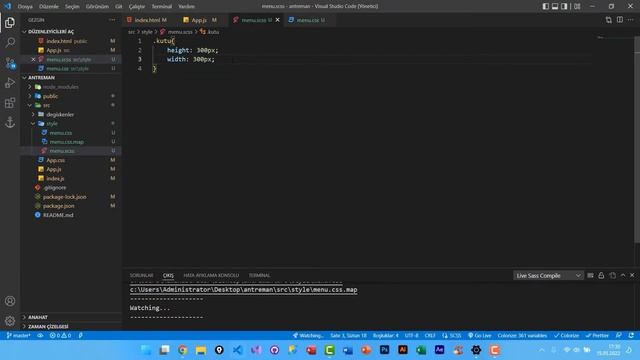Switch to TERMINAL panel tab
Viewport: 640px width, 360px height.
pos(259,276)
